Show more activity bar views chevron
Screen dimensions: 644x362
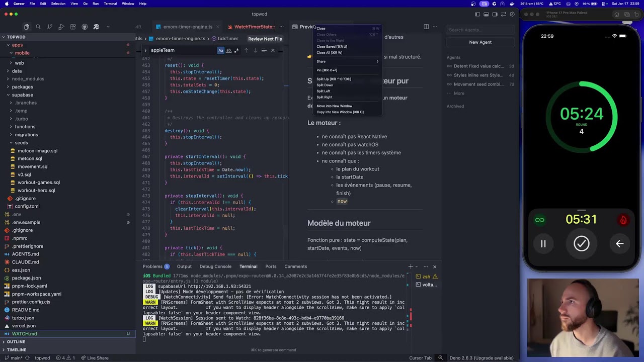(x=108, y=27)
